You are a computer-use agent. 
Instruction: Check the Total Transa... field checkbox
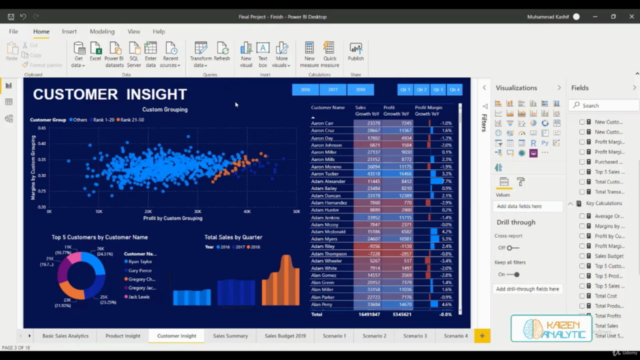click(582, 192)
